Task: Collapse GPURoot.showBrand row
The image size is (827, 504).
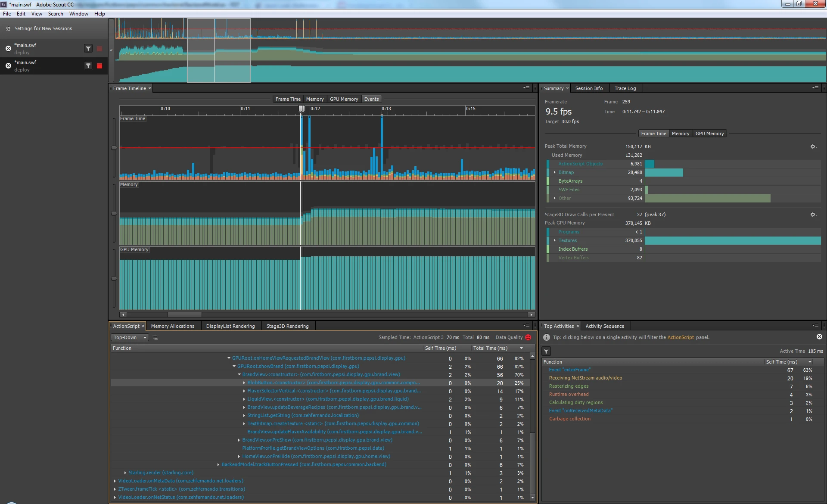Action: point(234,366)
